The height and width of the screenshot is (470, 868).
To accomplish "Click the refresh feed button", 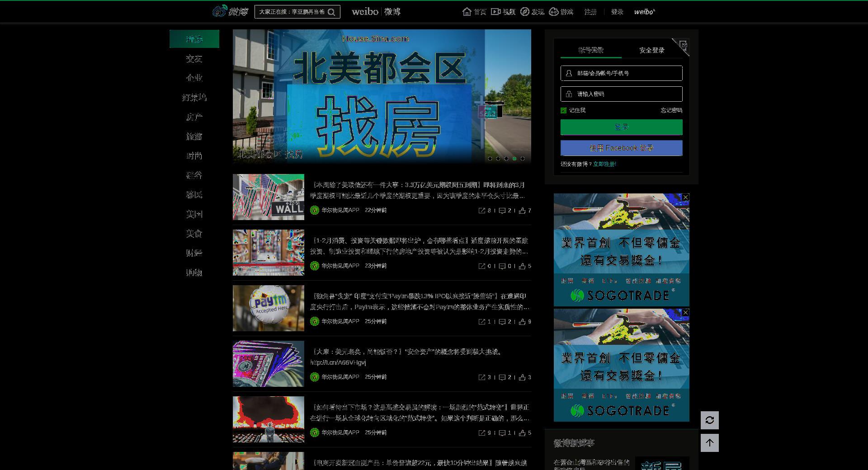I will [x=710, y=420].
